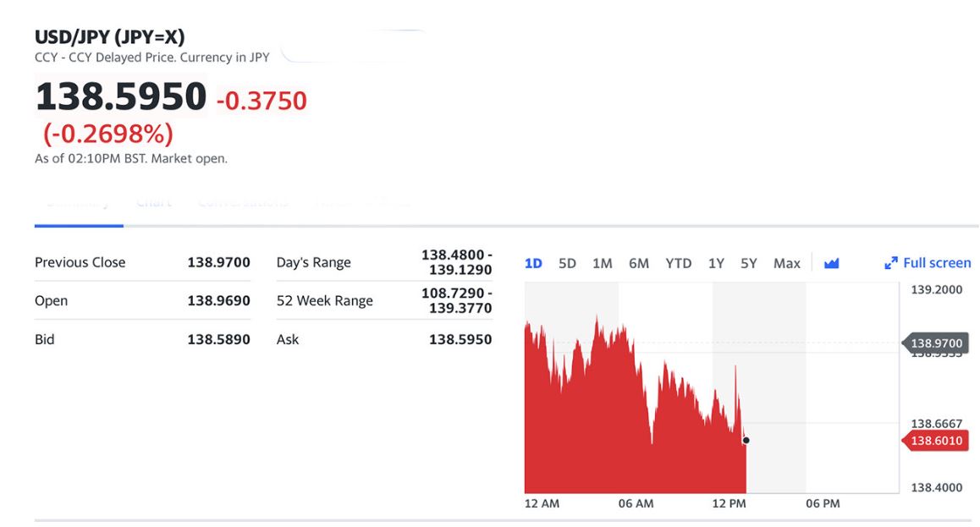Click the USD/JPY (JPY=X) heading
The width and height of the screenshot is (980, 527).
pyautogui.click(x=109, y=36)
